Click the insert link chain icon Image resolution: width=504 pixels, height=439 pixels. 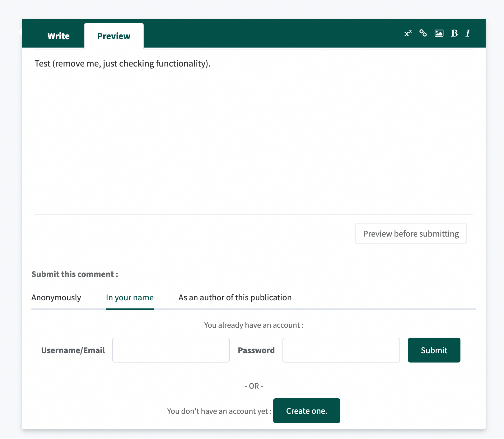[423, 33]
